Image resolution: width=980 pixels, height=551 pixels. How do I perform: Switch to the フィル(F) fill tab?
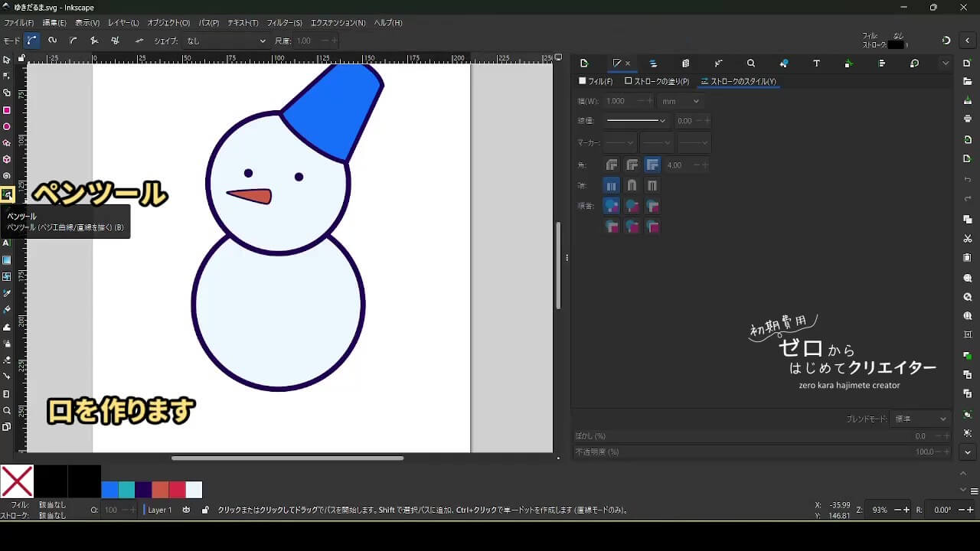click(596, 81)
